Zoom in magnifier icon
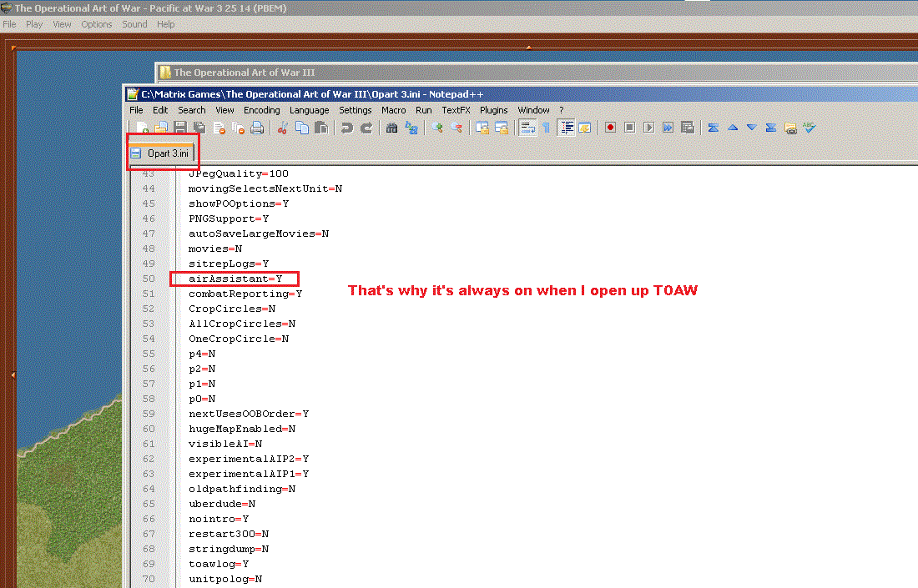The image size is (918, 588). click(436, 128)
